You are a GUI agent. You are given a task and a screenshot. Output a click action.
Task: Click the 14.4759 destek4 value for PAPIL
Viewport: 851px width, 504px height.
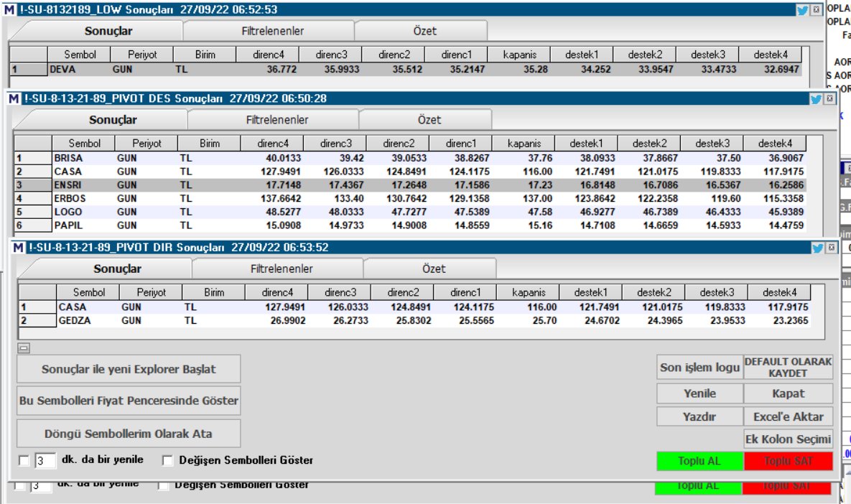pos(786,225)
